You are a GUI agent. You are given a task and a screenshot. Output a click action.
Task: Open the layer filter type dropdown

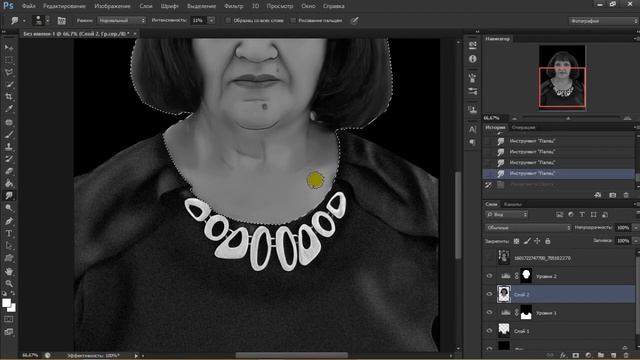tap(507, 215)
